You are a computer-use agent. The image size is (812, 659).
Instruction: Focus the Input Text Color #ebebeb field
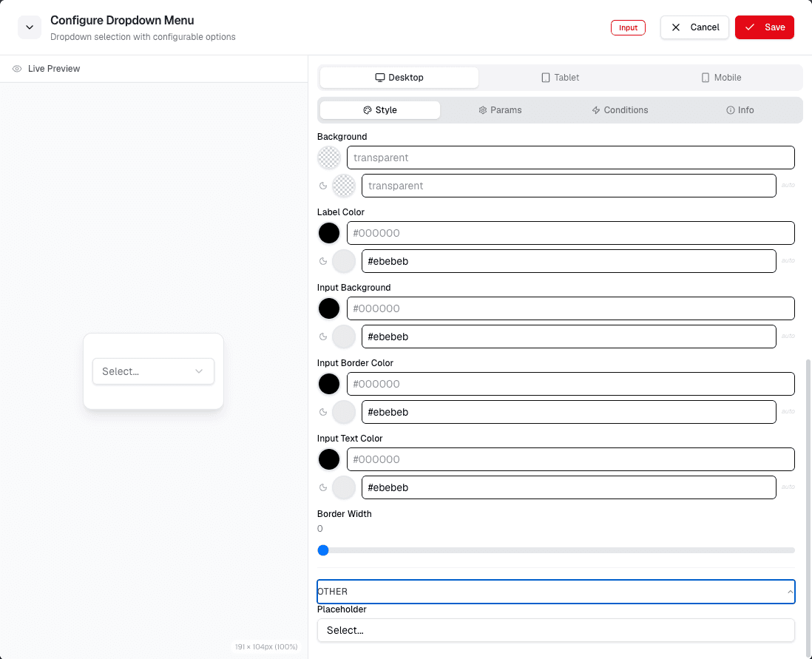pos(569,487)
